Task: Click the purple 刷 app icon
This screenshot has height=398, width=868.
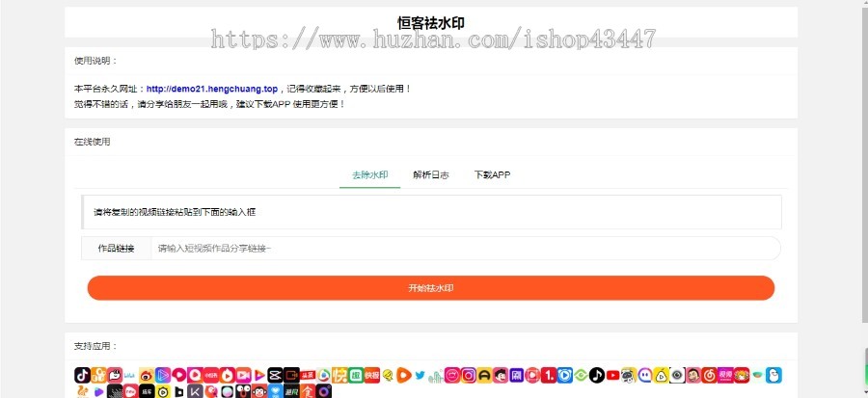Action: (517, 375)
